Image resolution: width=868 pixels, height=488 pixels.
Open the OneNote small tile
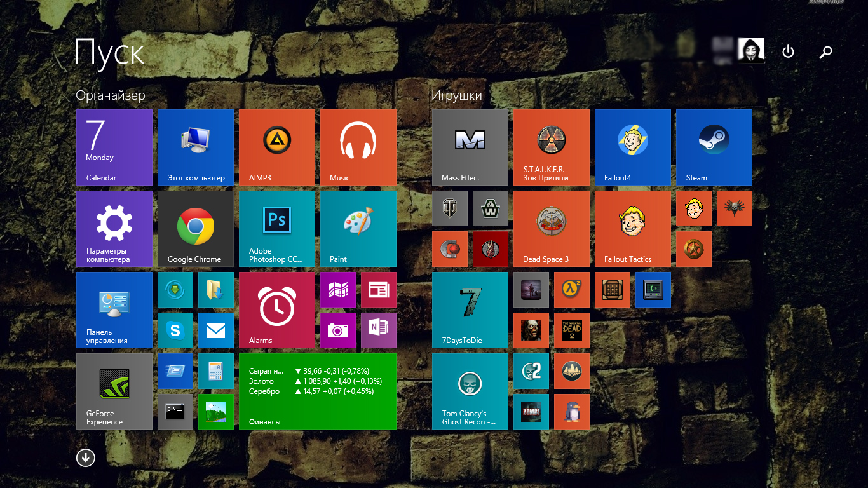(378, 330)
